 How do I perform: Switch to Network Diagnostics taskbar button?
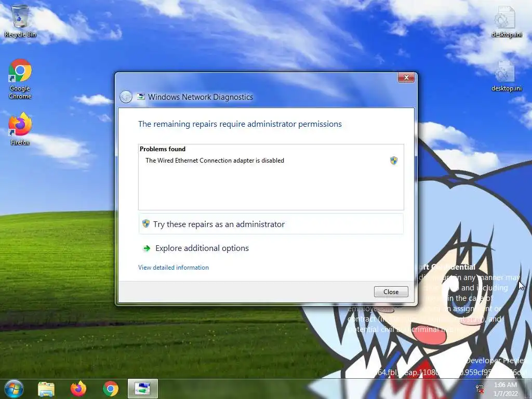click(x=143, y=389)
